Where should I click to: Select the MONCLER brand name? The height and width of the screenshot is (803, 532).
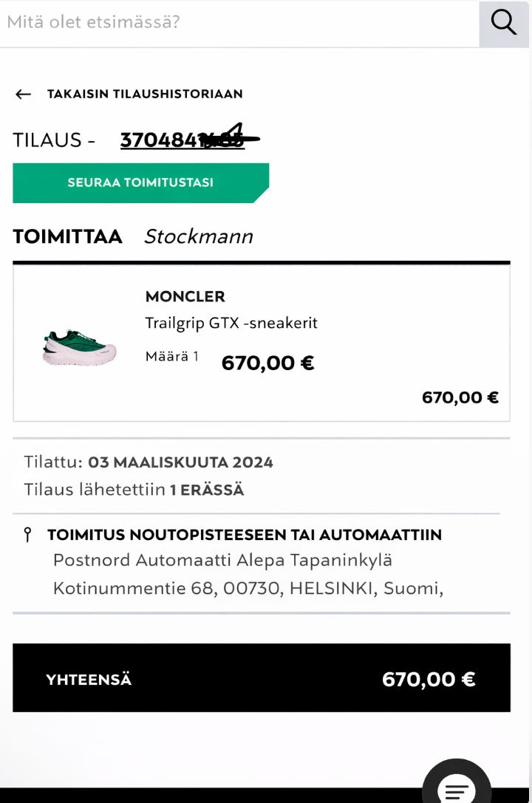pos(185,296)
